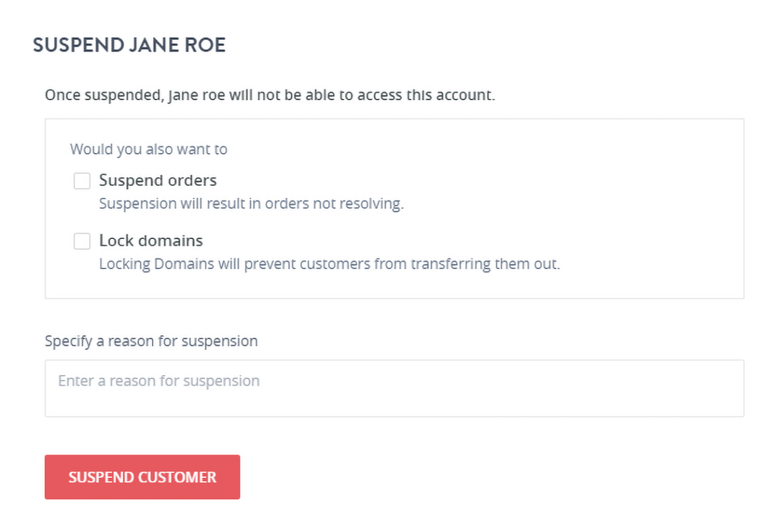
Task: Click the "Would you also want to" prompt
Action: tap(148, 149)
